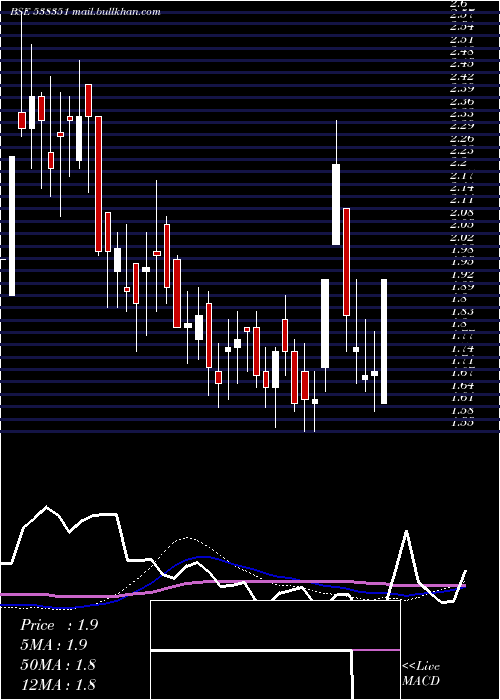
Task: Click the 2.17 price axis label
Action: click(x=461, y=175)
